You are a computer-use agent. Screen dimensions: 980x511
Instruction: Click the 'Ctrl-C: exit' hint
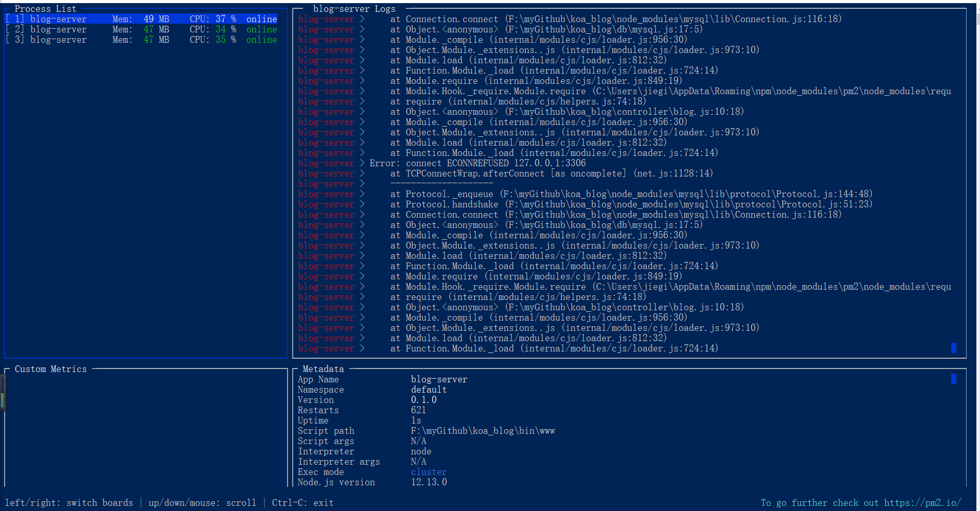(x=302, y=503)
